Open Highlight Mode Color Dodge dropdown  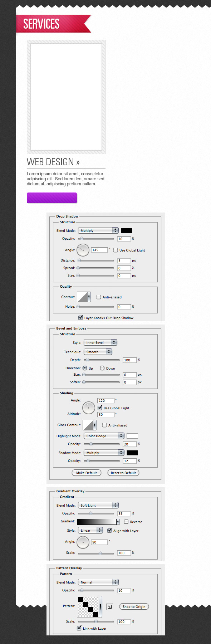(x=104, y=436)
